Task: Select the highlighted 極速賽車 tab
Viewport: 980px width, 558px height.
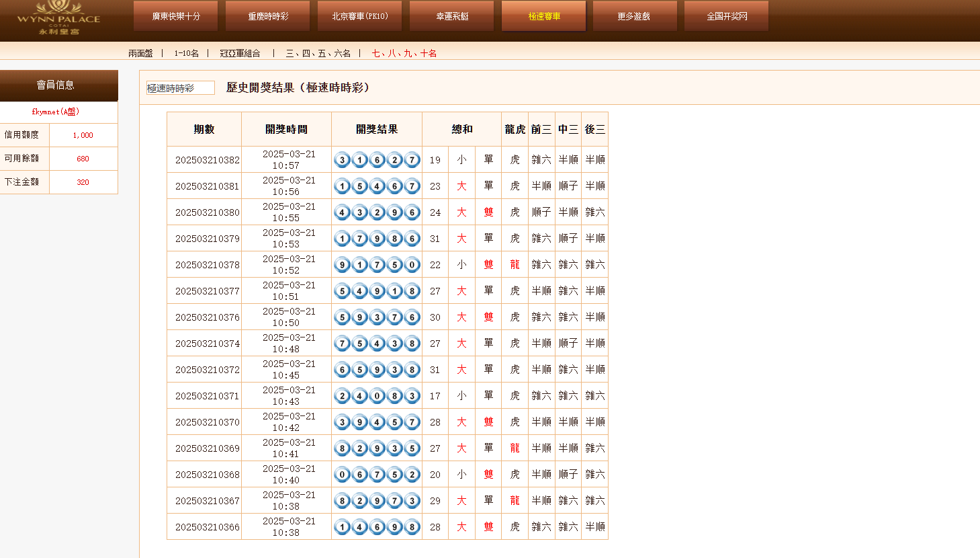Action: pos(543,16)
